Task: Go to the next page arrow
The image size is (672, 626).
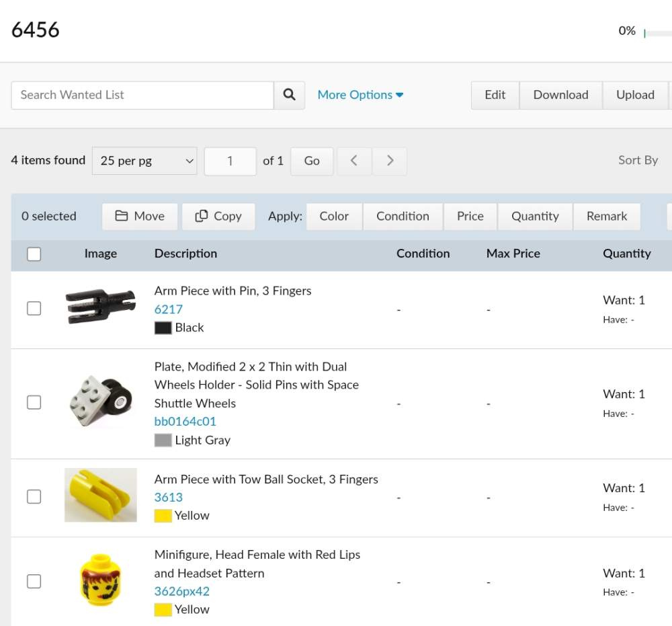Action: click(390, 161)
